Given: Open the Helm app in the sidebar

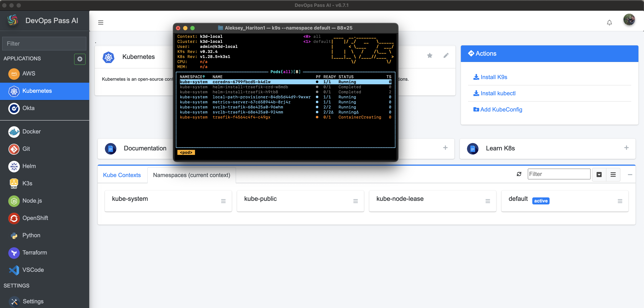Looking at the screenshot, I should 29,166.
